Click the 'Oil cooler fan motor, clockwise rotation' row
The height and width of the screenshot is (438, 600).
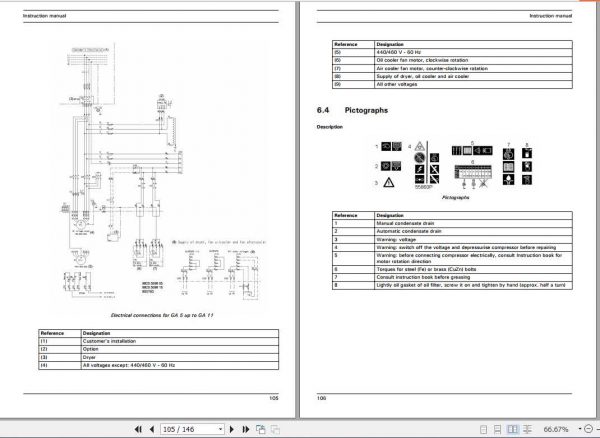tap(452, 60)
